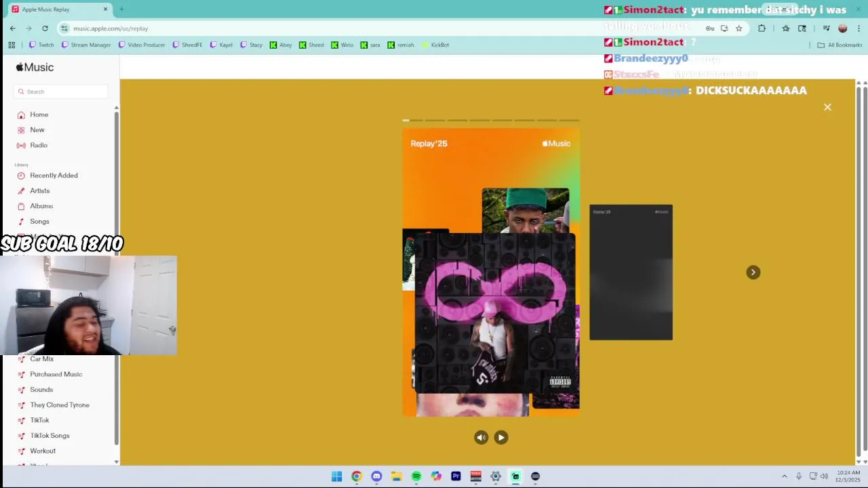Mute the Replay story audio
The height and width of the screenshot is (488, 868).
pos(481,437)
